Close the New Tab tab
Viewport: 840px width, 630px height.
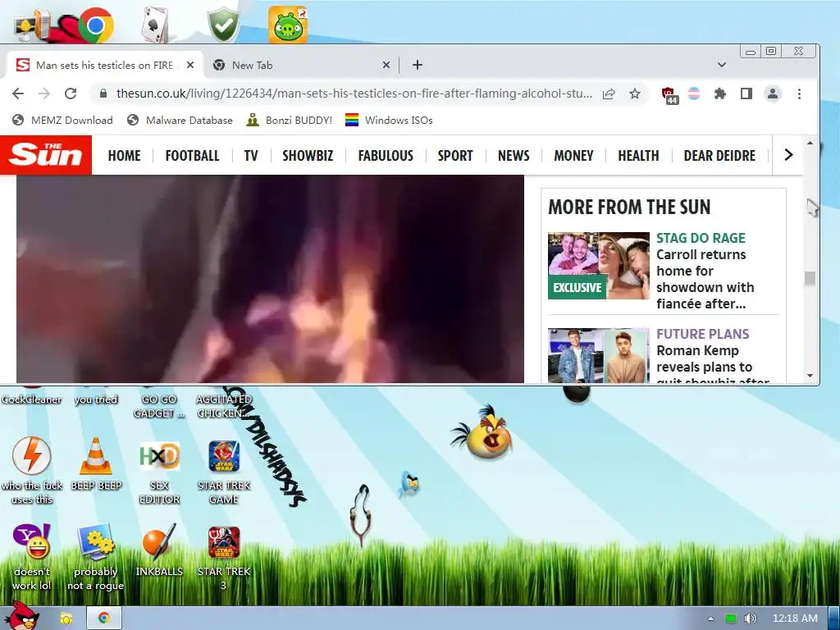point(386,65)
